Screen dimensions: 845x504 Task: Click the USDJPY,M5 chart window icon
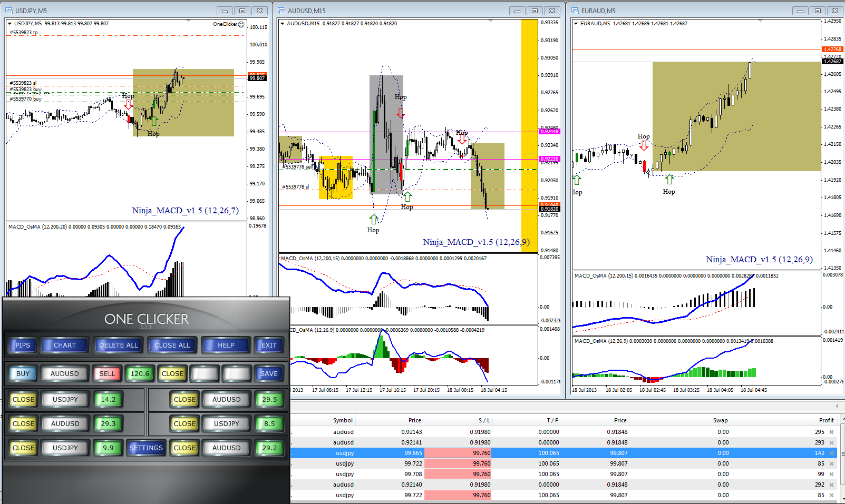pyautogui.click(x=9, y=11)
